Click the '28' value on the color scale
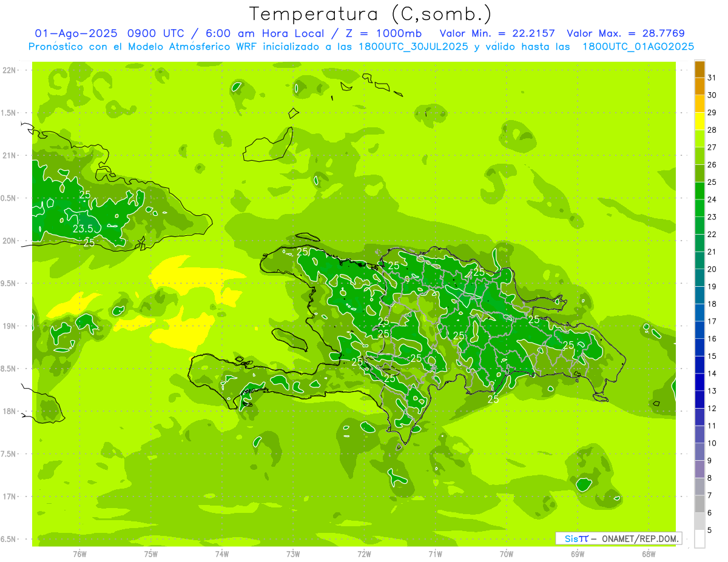Screen dimensions: 728x562 (712, 130)
